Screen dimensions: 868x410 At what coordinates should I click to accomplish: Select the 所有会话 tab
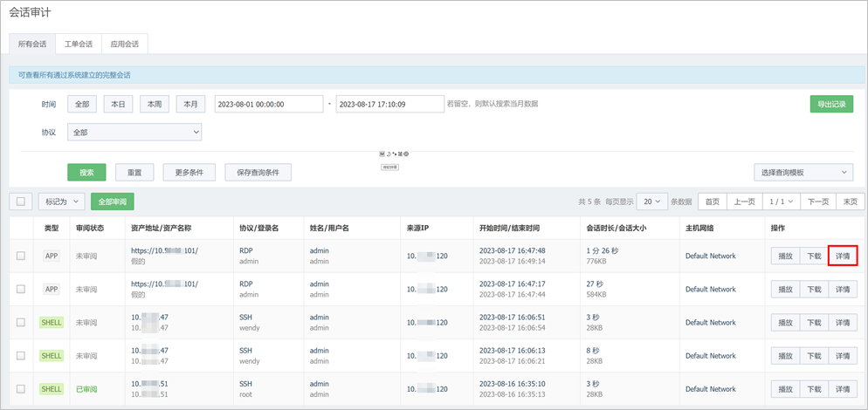tap(31, 44)
